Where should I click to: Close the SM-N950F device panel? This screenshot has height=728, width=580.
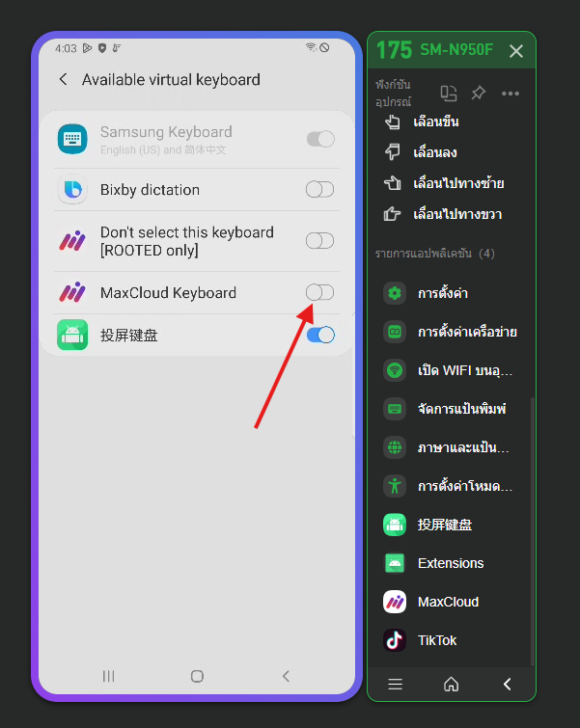[x=516, y=50]
